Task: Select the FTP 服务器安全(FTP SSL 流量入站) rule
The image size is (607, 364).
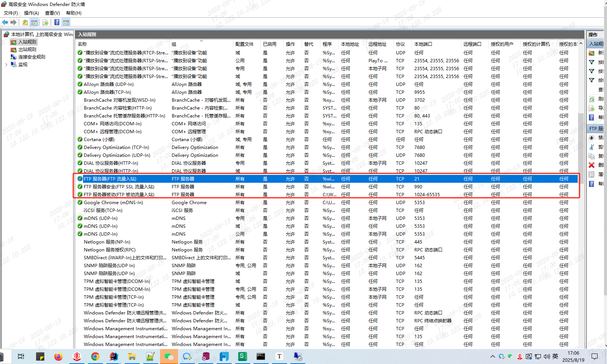Action: pyautogui.click(x=326, y=187)
